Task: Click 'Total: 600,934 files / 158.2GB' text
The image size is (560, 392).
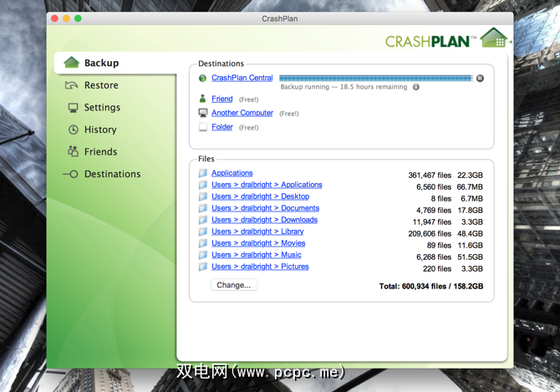Action: (x=431, y=287)
